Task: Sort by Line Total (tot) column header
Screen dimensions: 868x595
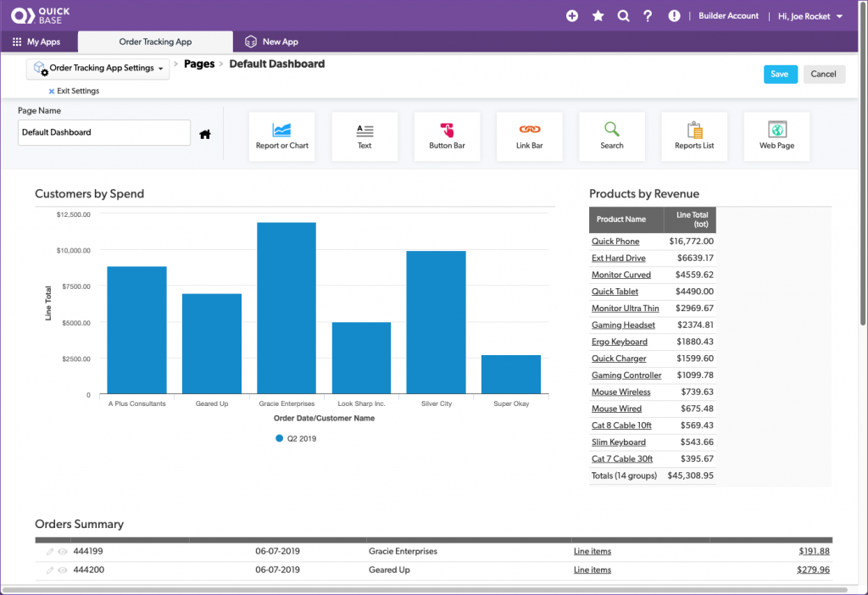Action: pos(690,220)
